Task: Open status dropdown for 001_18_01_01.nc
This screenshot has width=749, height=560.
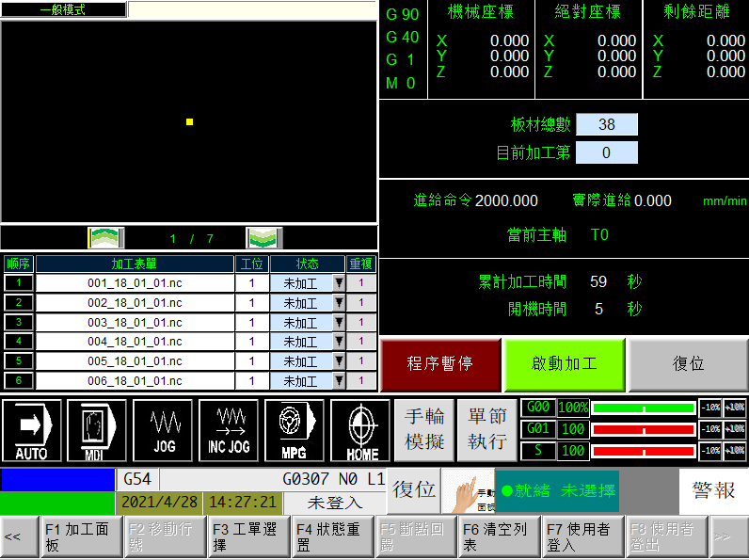Action: point(339,283)
